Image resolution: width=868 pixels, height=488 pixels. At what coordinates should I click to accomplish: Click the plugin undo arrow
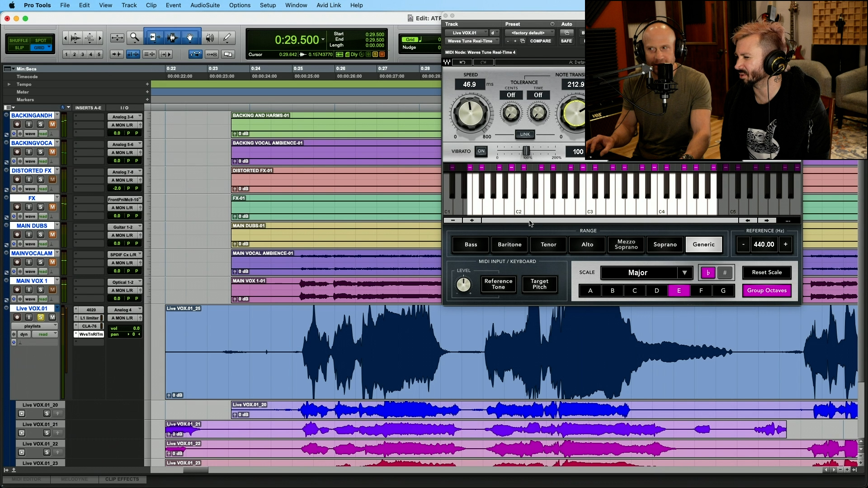462,62
